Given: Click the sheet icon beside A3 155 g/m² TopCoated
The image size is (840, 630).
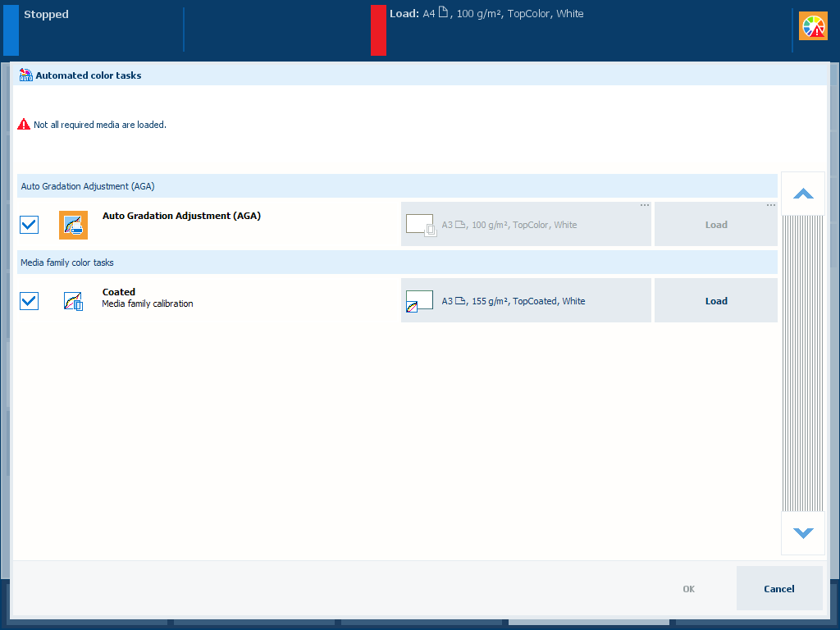Looking at the screenshot, I should (x=419, y=301).
